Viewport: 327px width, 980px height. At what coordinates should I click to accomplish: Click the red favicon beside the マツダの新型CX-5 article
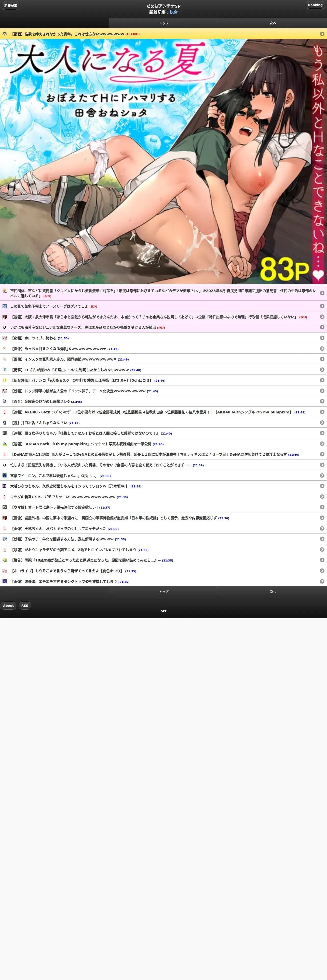[5, 497]
